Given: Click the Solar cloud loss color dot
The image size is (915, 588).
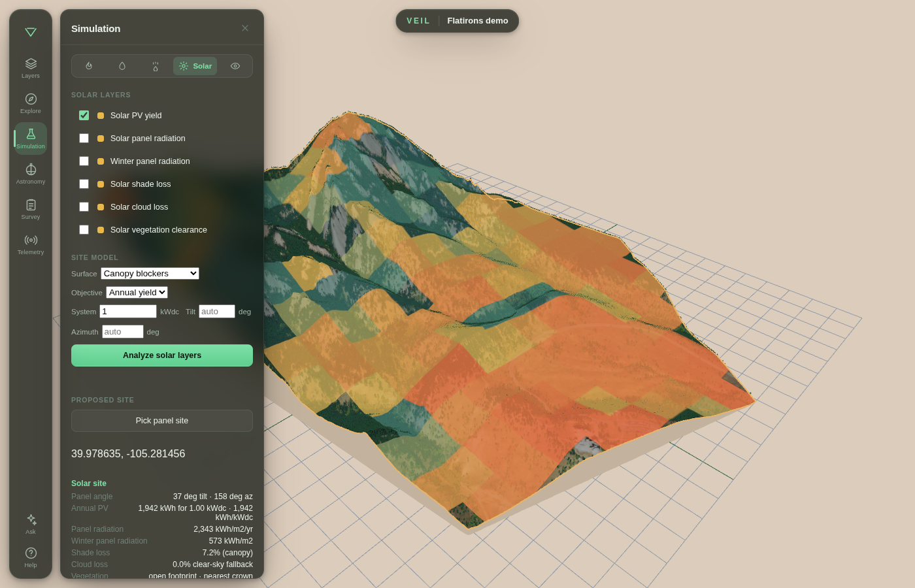Looking at the screenshot, I should click(101, 207).
